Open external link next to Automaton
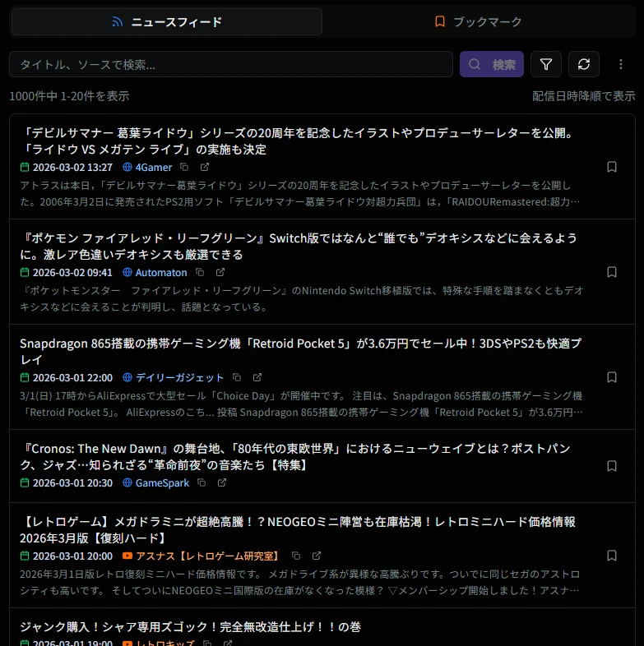 [220, 272]
